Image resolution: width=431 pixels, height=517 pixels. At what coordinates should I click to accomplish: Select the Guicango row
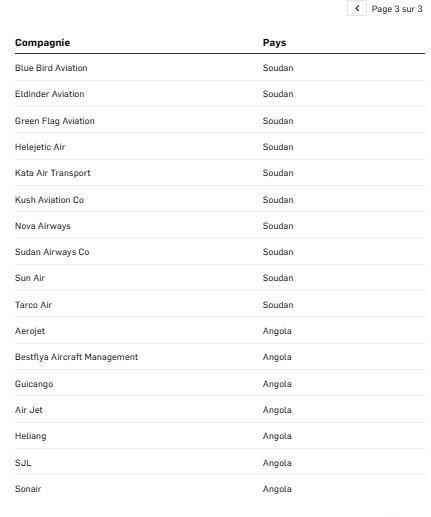click(220, 383)
